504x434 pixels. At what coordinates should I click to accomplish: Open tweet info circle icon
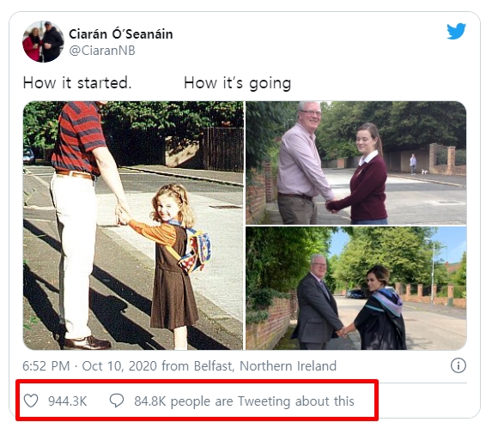pos(458,365)
